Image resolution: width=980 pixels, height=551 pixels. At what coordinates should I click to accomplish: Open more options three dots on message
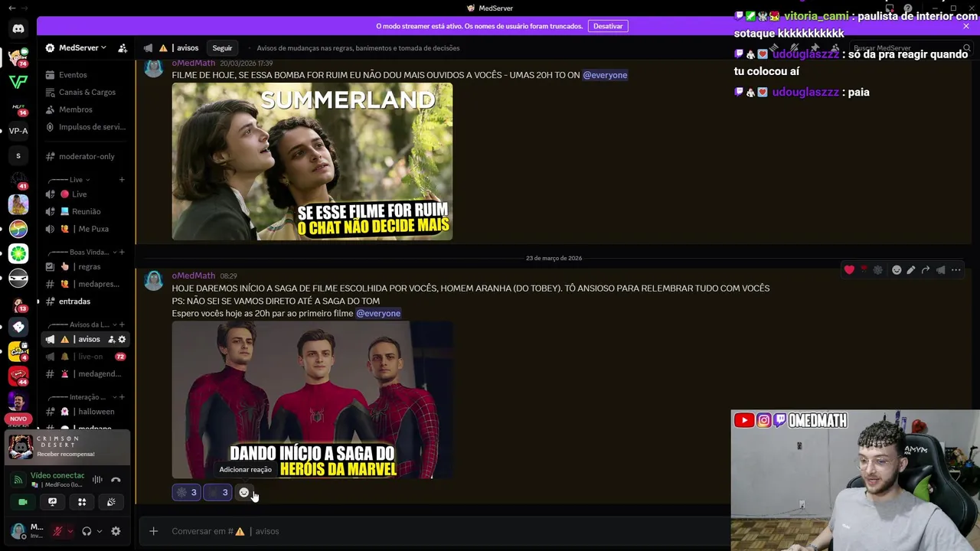pos(955,269)
